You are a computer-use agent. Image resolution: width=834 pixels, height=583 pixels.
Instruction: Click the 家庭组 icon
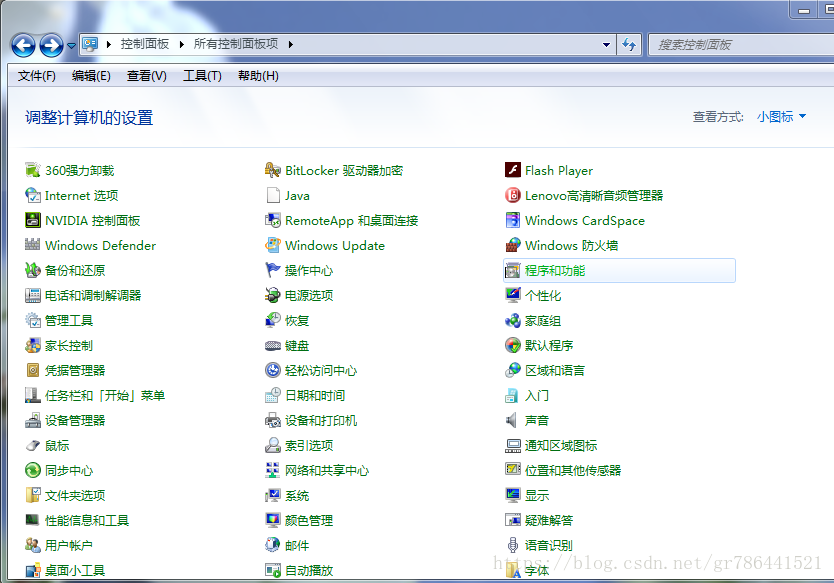[x=513, y=320]
